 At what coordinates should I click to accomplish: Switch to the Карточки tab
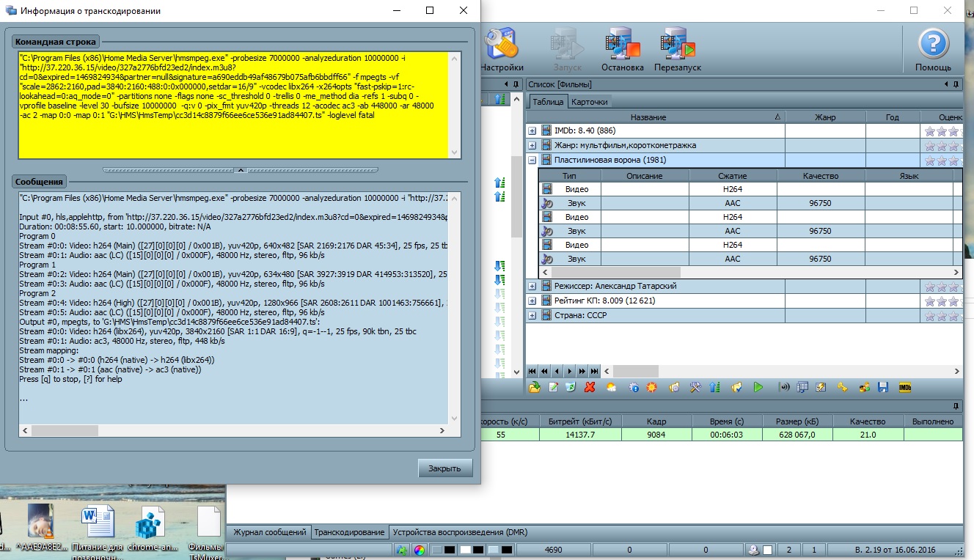tap(589, 102)
